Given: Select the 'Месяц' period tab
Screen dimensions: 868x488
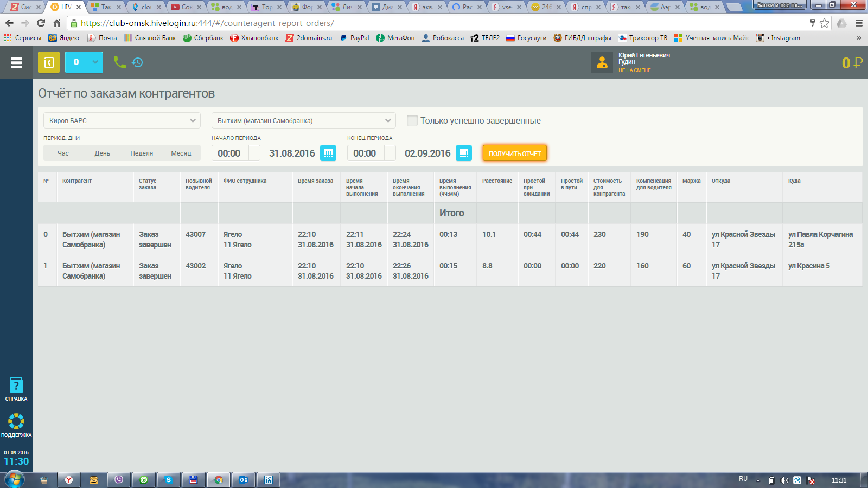Looking at the screenshot, I should click(181, 153).
